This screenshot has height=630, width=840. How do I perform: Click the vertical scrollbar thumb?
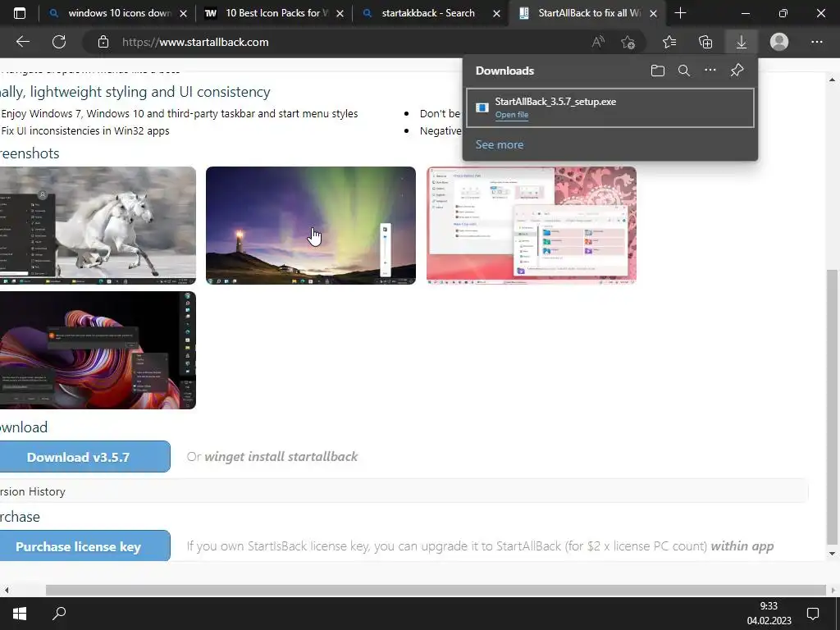click(x=832, y=407)
